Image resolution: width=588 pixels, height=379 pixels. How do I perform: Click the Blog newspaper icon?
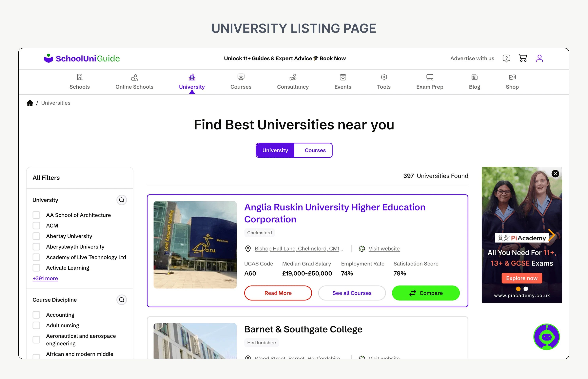click(474, 77)
